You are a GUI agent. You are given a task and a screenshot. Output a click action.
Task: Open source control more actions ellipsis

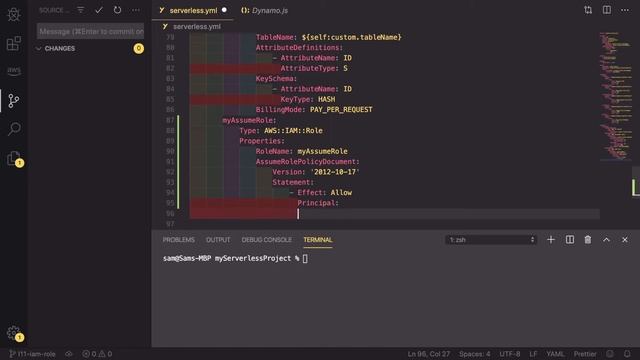(x=136, y=10)
